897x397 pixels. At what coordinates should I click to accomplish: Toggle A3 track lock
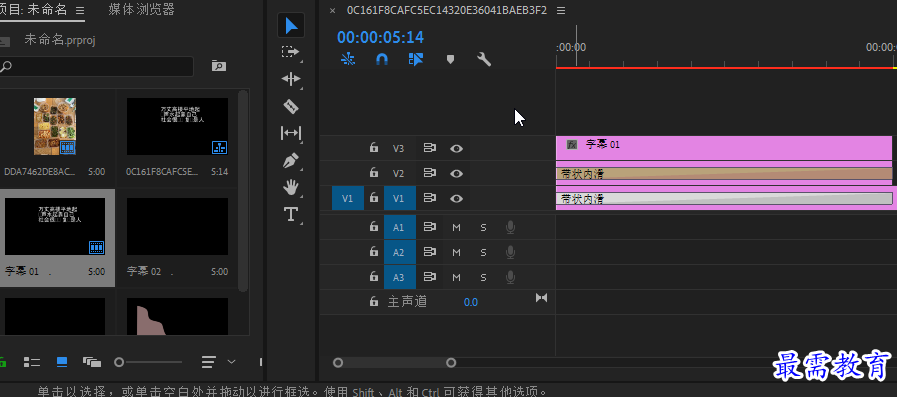[x=374, y=277]
